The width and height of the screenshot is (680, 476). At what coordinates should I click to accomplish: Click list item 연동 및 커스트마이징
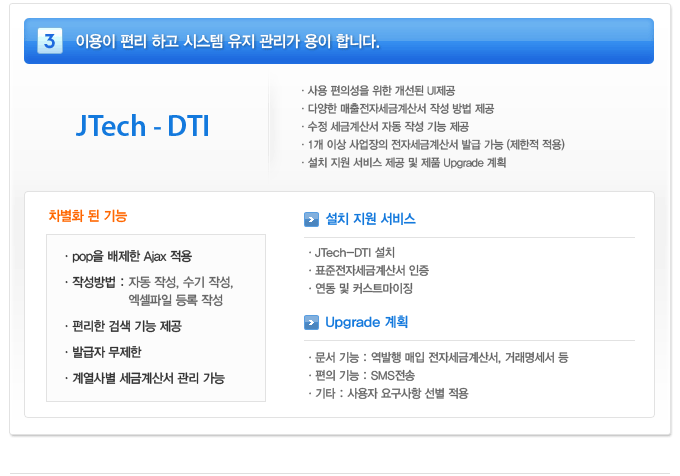pos(363,288)
